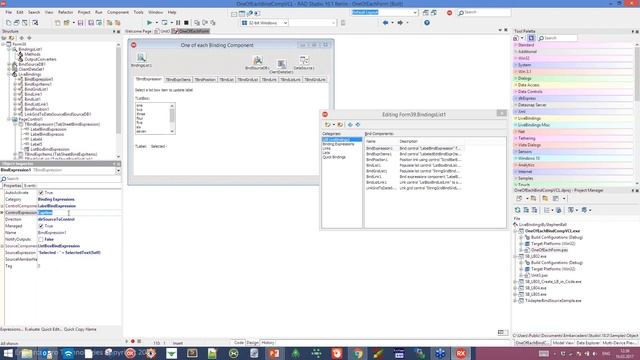Click Move Down arrow in BindingsList editor
The height and width of the screenshot is (360, 640).
(x=358, y=124)
